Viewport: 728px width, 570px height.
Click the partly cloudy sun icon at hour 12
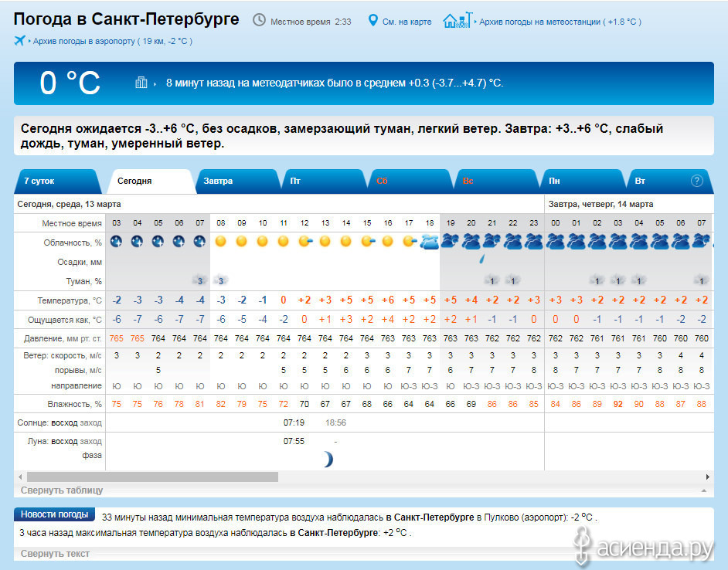tap(305, 241)
